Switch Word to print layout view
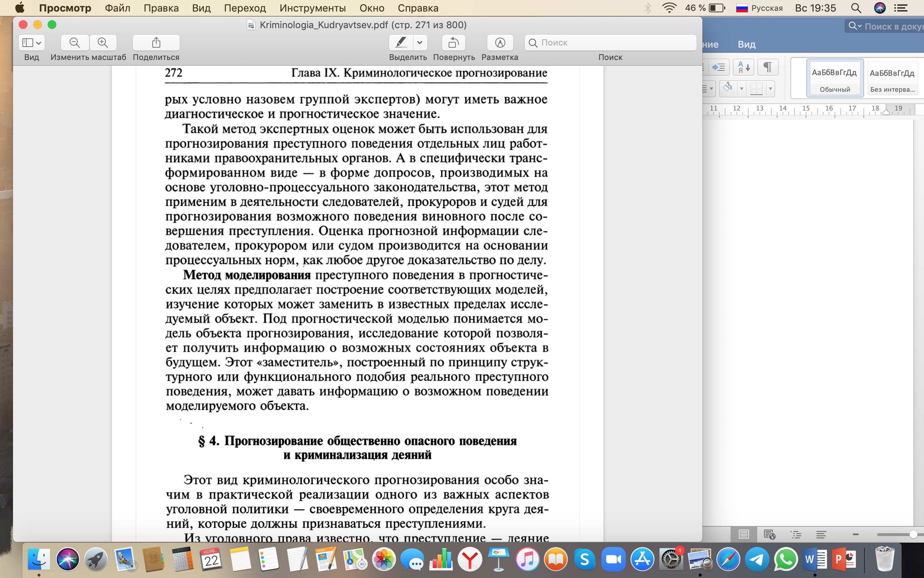 tap(744, 534)
